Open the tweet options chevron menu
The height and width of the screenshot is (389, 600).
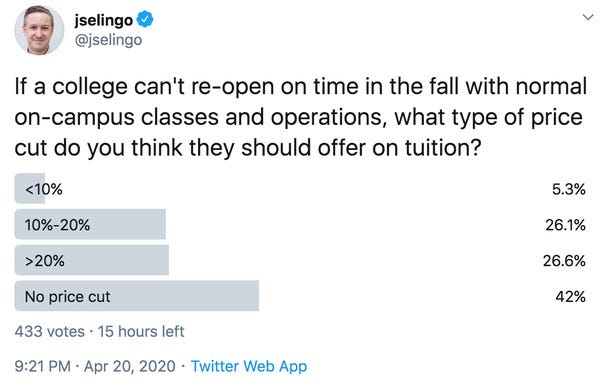tap(587, 17)
